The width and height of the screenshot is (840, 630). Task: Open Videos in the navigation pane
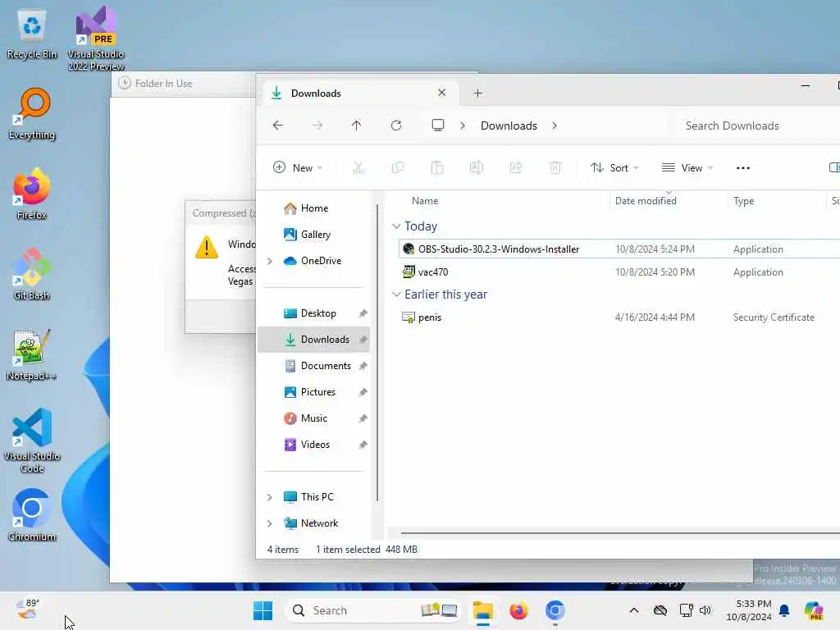(314, 445)
